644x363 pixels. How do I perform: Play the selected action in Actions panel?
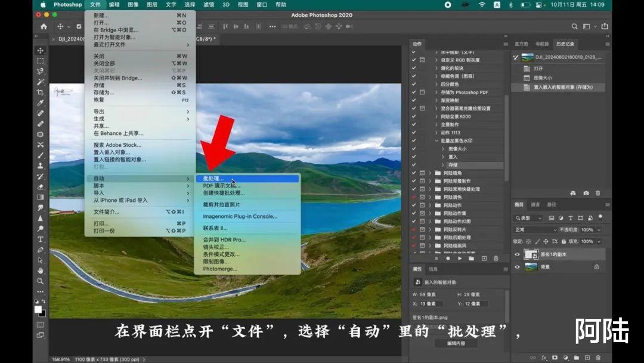[x=460, y=259]
